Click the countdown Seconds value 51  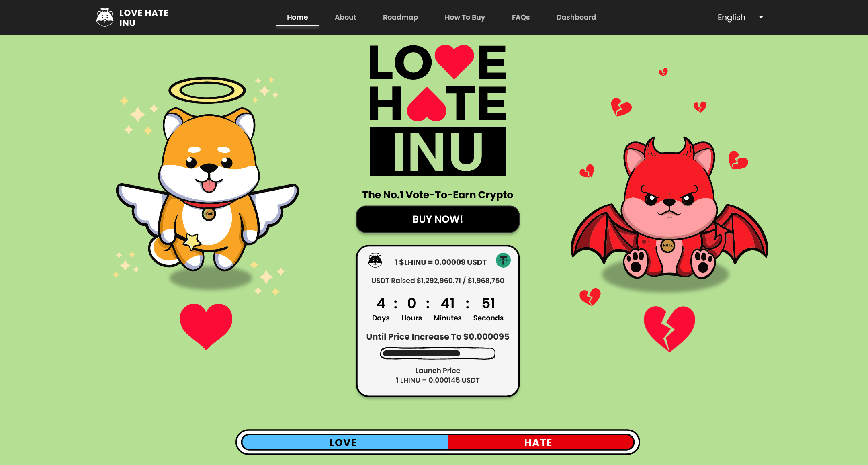tap(488, 303)
